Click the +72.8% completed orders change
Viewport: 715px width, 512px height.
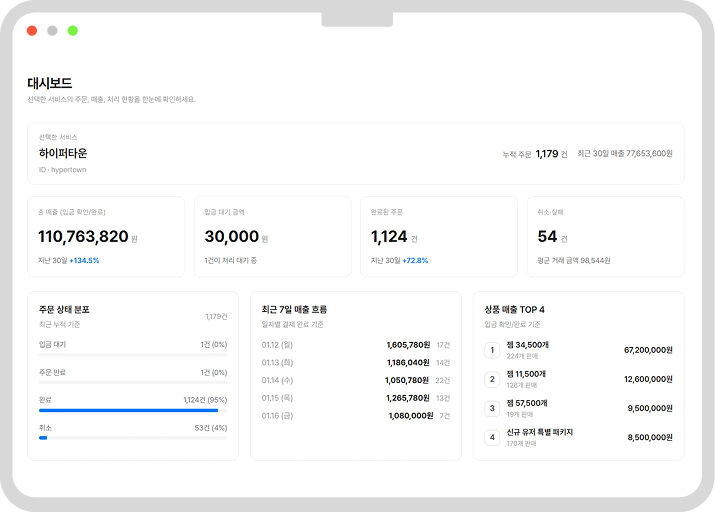coord(416,260)
